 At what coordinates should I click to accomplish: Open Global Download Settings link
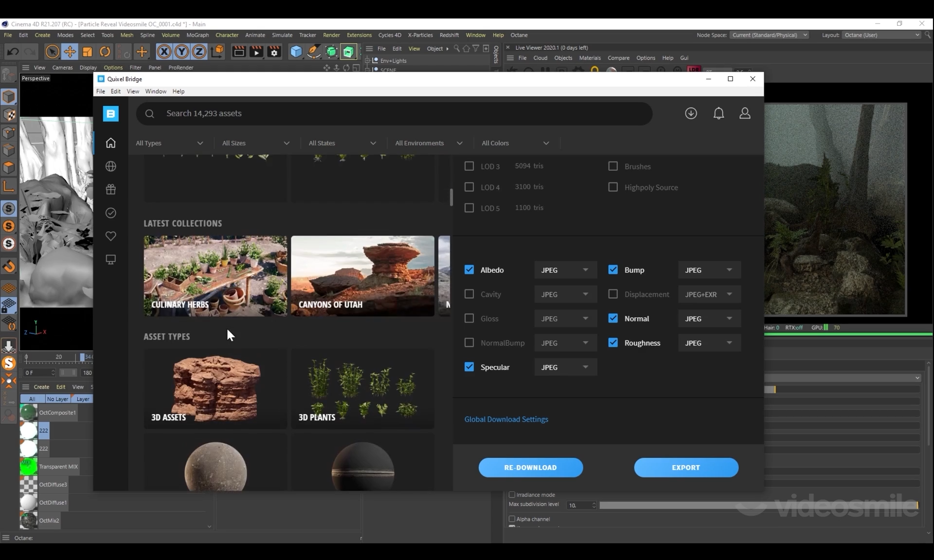coord(506,419)
